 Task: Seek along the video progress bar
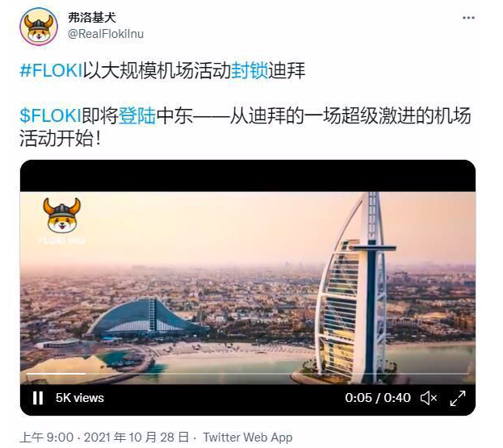[247, 374]
